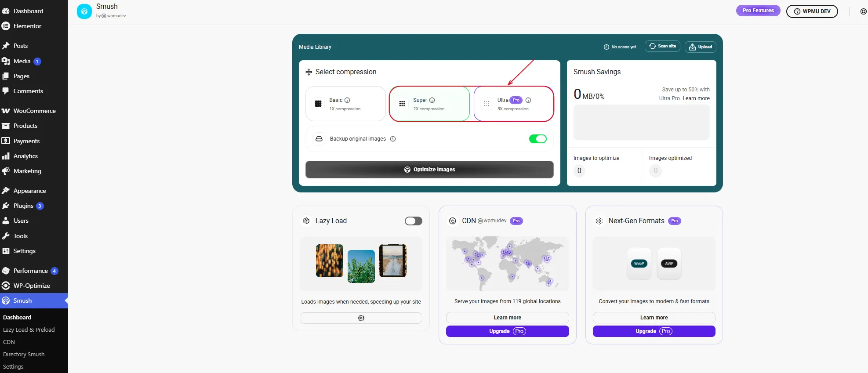This screenshot has width=868, height=373.
Task: Click the Scan site button
Action: [x=663, y=46]
